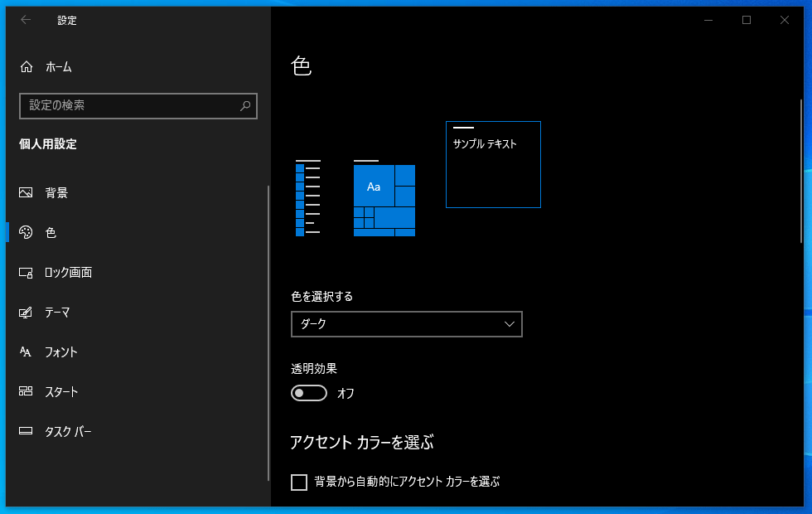The image size is (812, 514).
Task: Click the スタート tiles icon
Action: (24, 391)
